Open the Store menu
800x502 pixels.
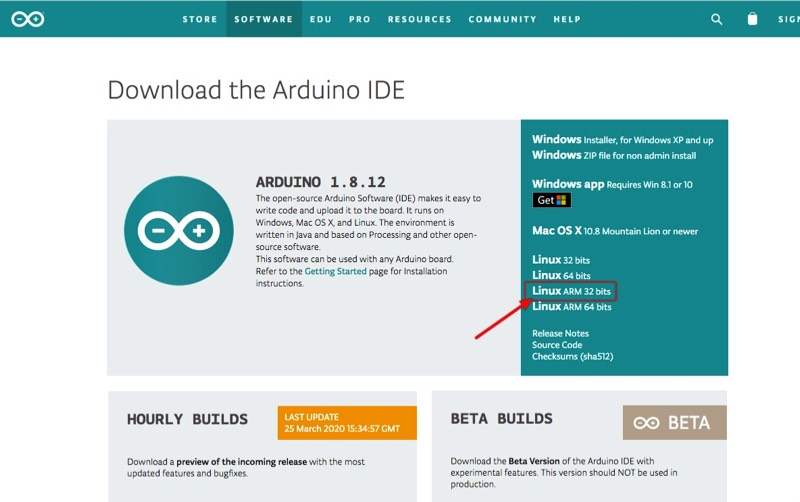200,19
